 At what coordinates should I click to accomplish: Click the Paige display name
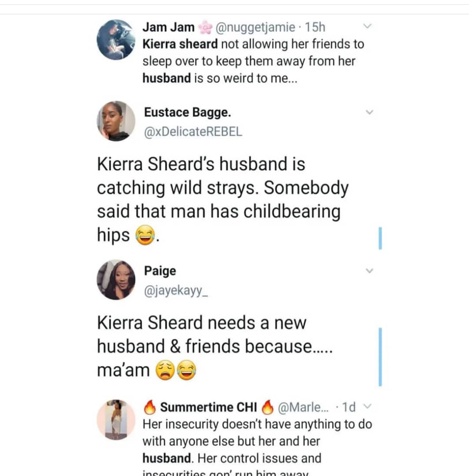pyautogui.click(x=160, y=271)
